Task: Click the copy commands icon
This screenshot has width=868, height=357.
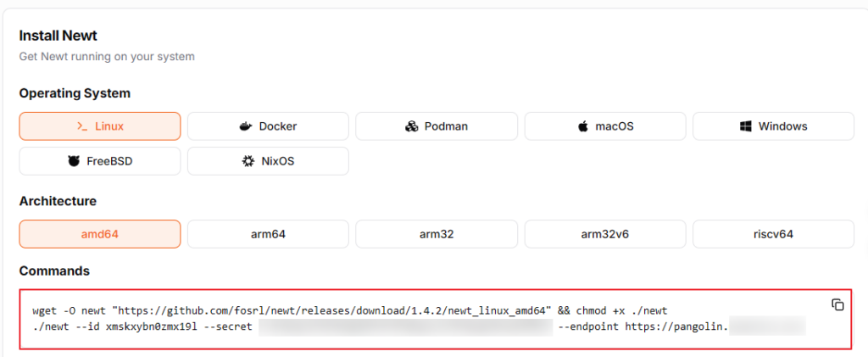Action: click(x=837, y=304)
